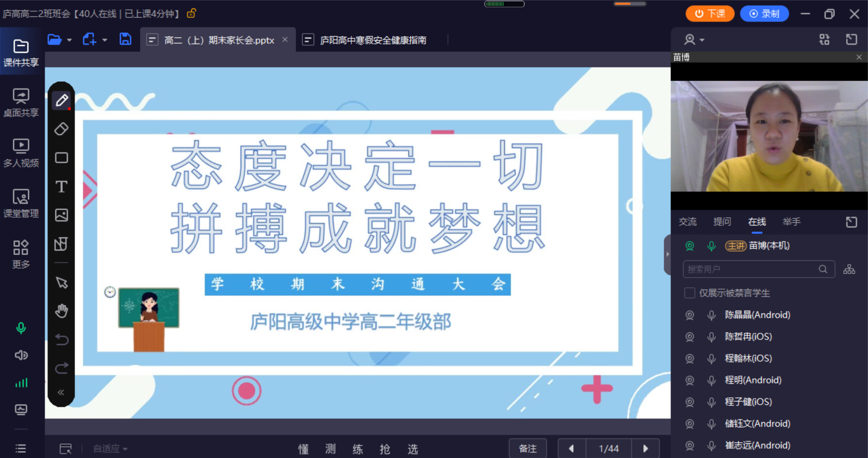Open the 更多 more tools menu
Viewport: 868px width, 458px height.
coord(21,255)
